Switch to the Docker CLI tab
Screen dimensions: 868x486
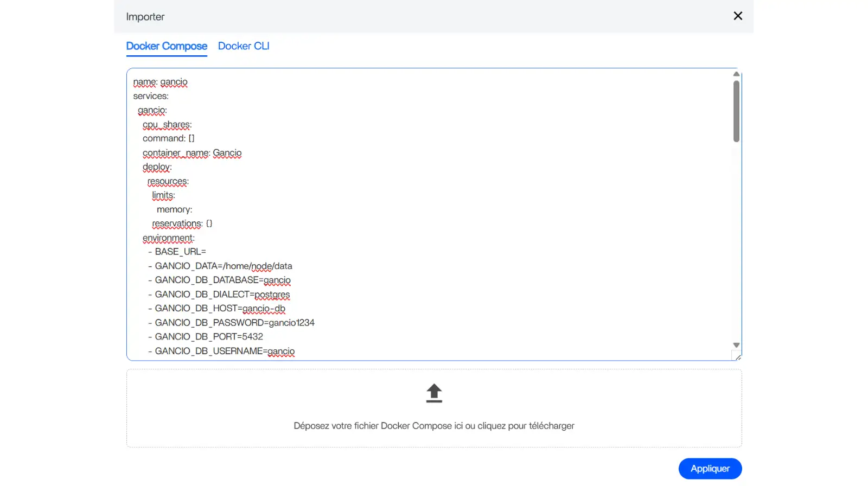(x=244, y=46)
